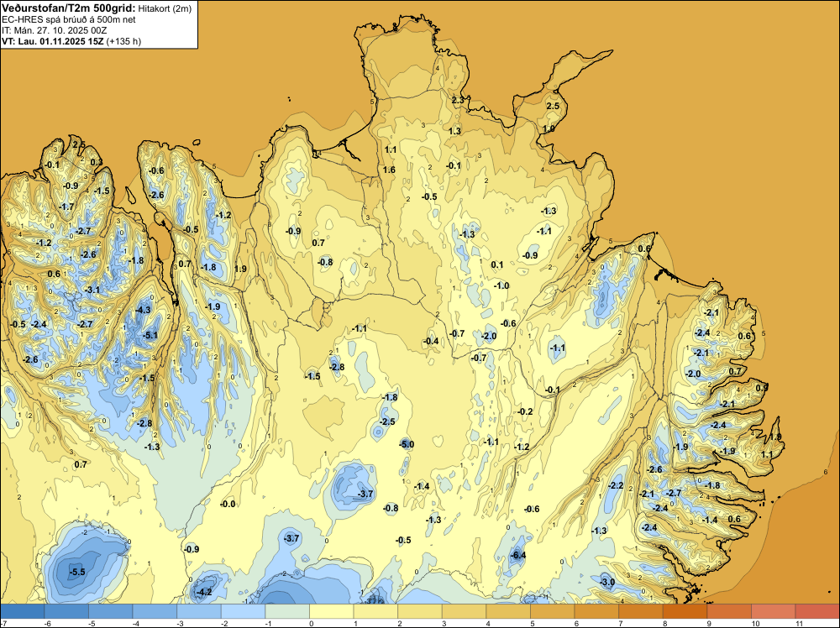Click legend color swatch between 4 and 5
Screen dimensions: 840x628
click(508, 611)
